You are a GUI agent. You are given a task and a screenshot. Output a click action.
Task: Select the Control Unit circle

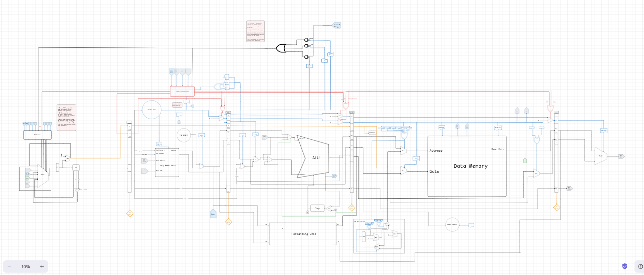152,110
